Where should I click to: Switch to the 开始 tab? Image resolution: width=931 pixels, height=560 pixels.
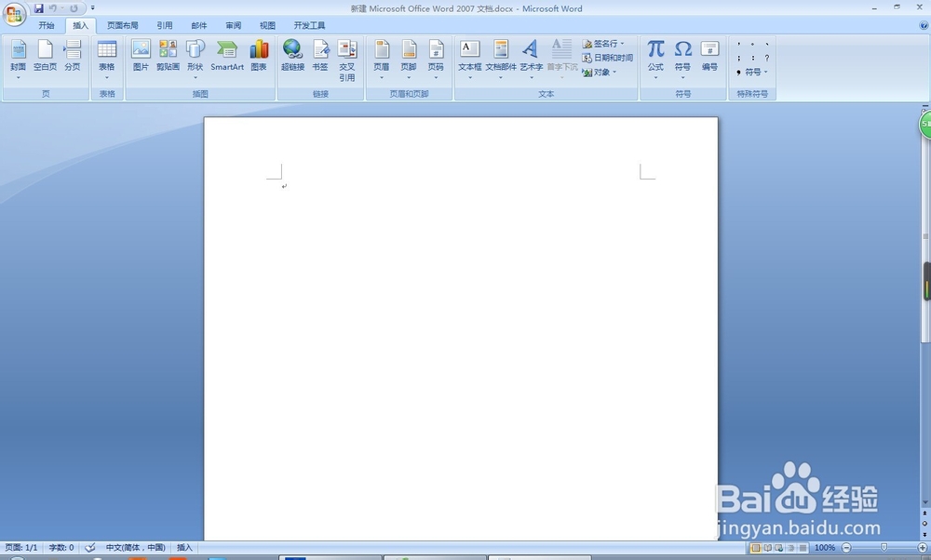pyautogui.click(x=47, y=25)
